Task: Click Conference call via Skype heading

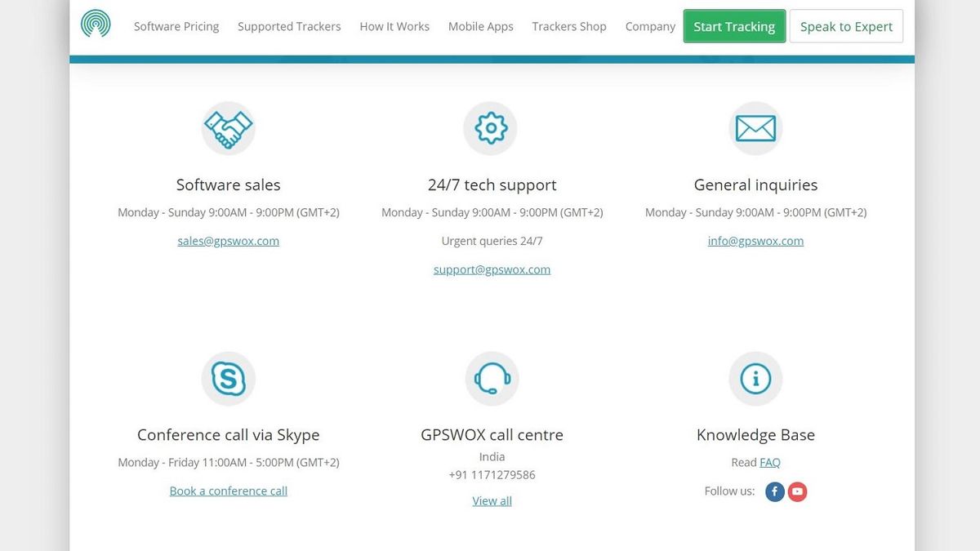Action: (x=229, y=435)
